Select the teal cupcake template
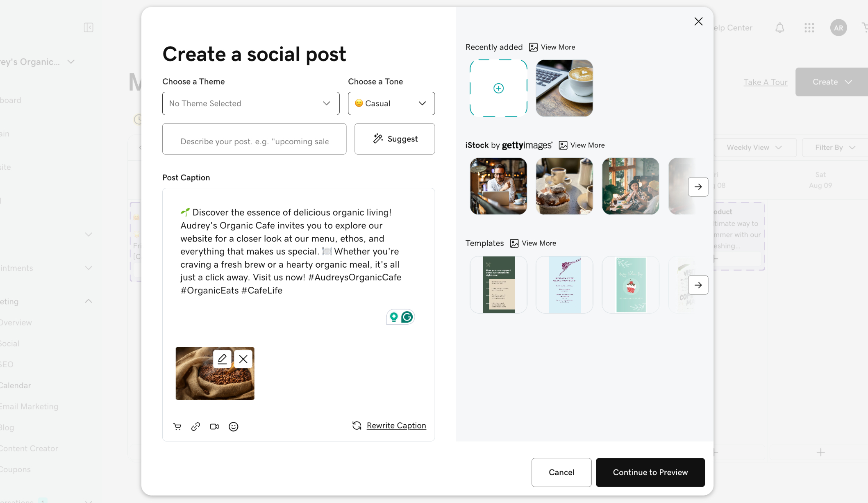The width and height of the screenshot is (868, 503). 631,285
